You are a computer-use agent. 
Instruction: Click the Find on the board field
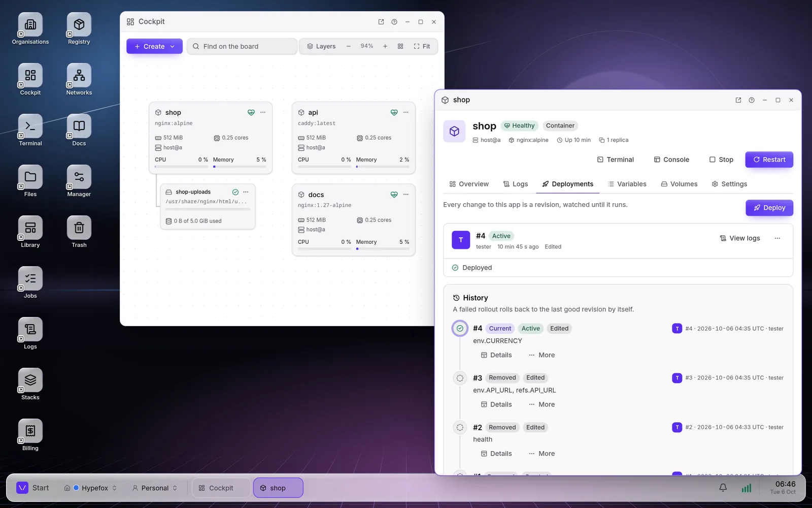242,46
